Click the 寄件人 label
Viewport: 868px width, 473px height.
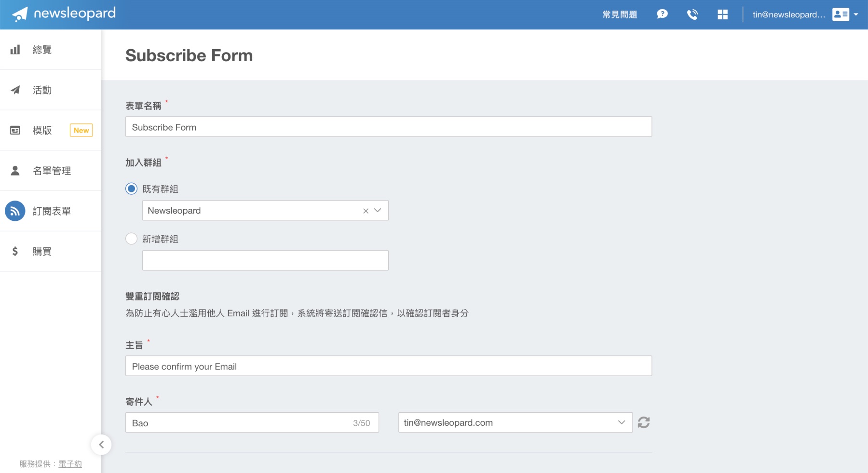point(139,402)
